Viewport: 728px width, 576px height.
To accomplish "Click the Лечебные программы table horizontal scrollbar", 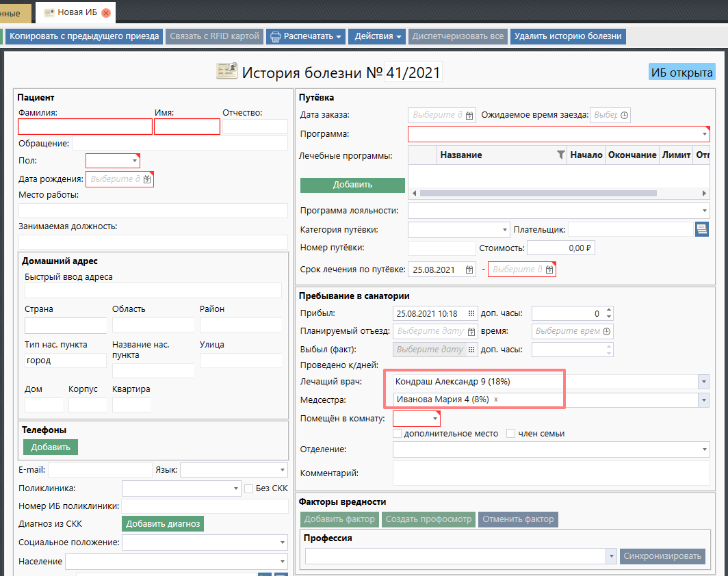I will click(547, 194).
